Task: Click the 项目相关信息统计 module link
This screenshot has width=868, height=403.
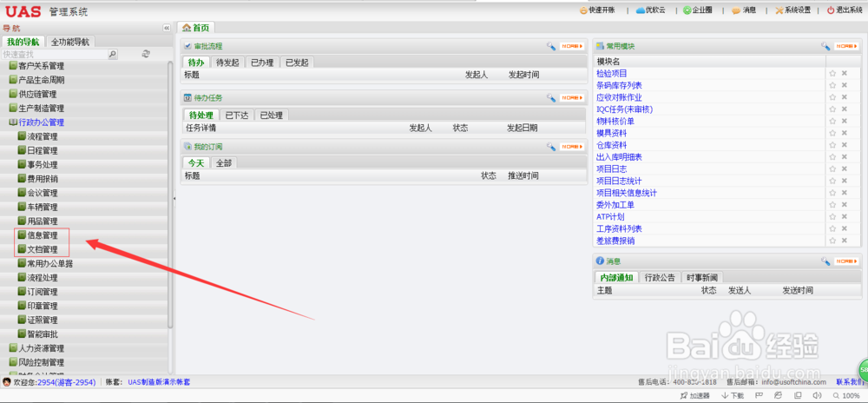Action: (x=627, y=193)
